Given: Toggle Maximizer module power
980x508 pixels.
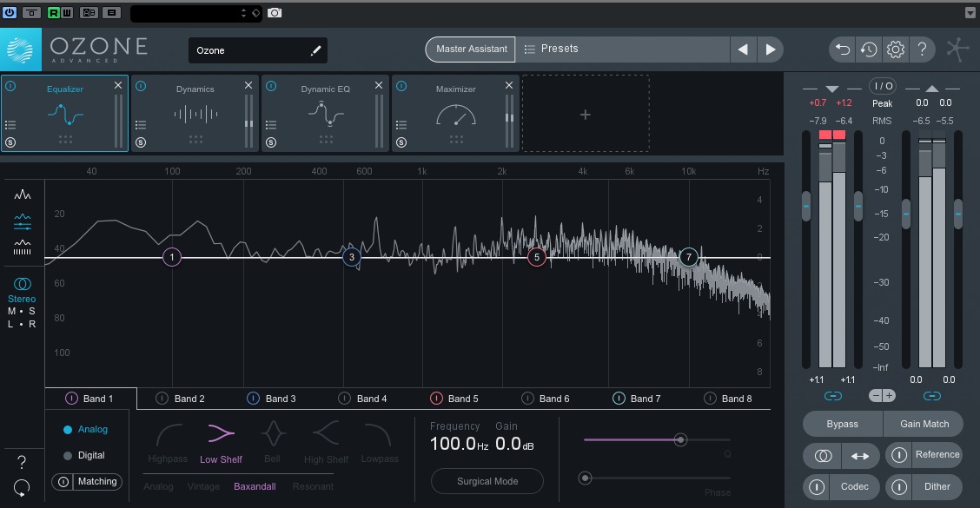Looking at the screenshot, I should 401,86.
